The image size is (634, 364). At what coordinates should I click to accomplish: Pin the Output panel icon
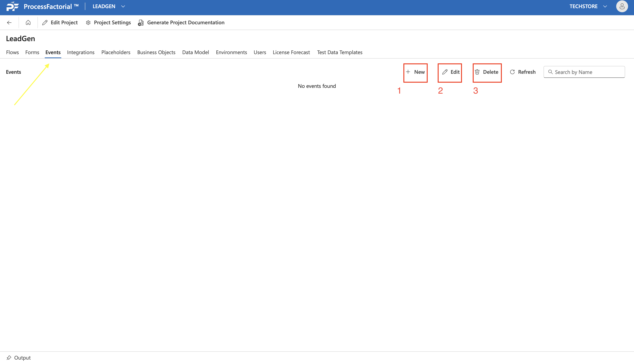tap(9, 358)
